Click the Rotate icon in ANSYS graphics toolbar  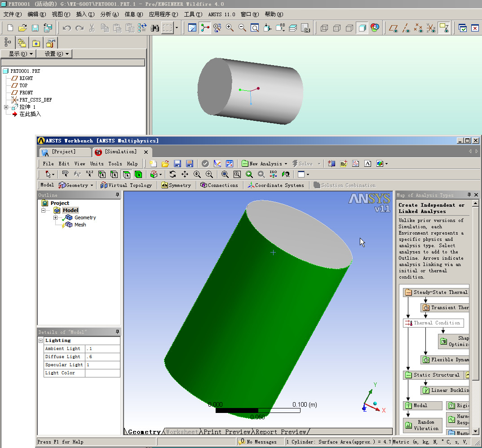[x=173, y=174]
